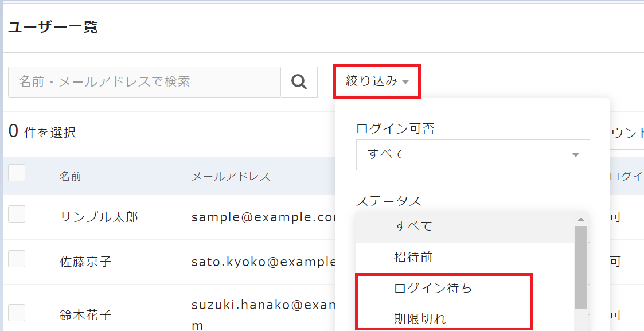Viewport: 644px width, 331px height.
Task: Click the status list scrollbar thumb
Action: click(x=581, y=267)
